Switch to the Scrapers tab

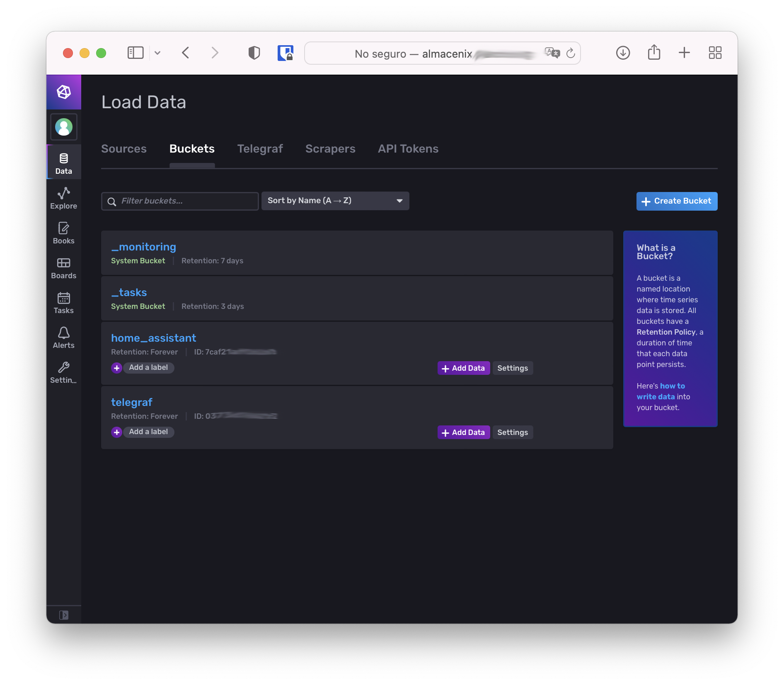(x=330, y=148)
